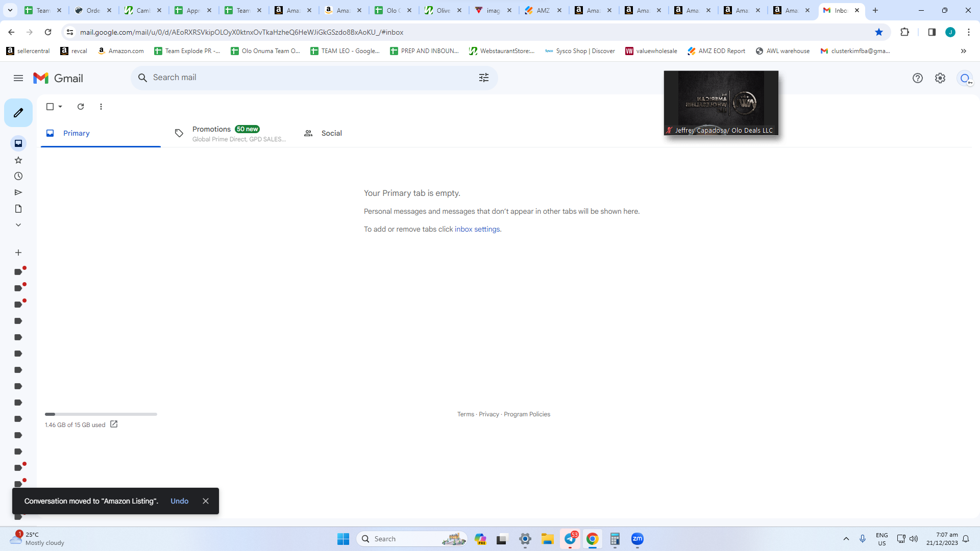The width and height of the screenshot is (980, 551).
Task: Open the select dropdown arrow
Action: pos(60,107)
